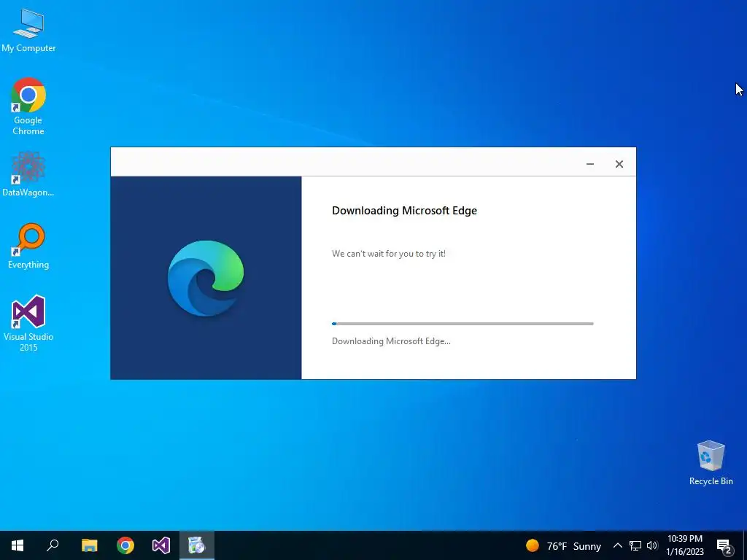747x560 pixels.
Task: Open the Recycle Bin
Action: tap(711, 463)
